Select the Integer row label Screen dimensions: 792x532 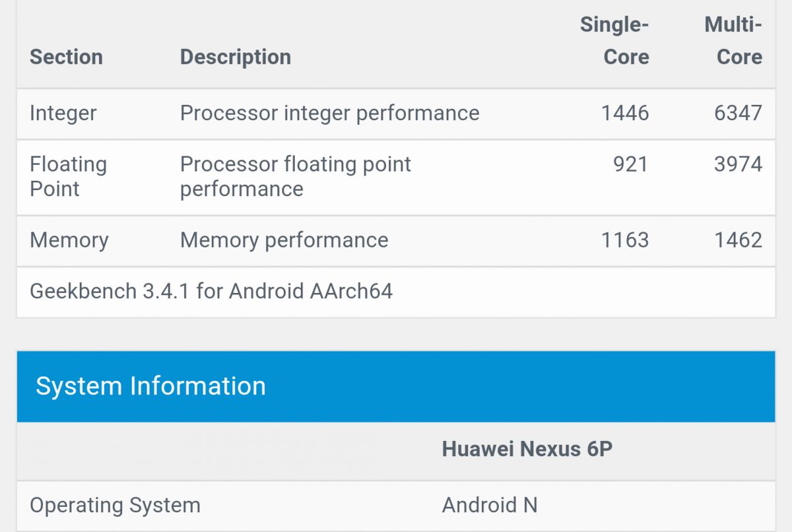pos(63,113)
